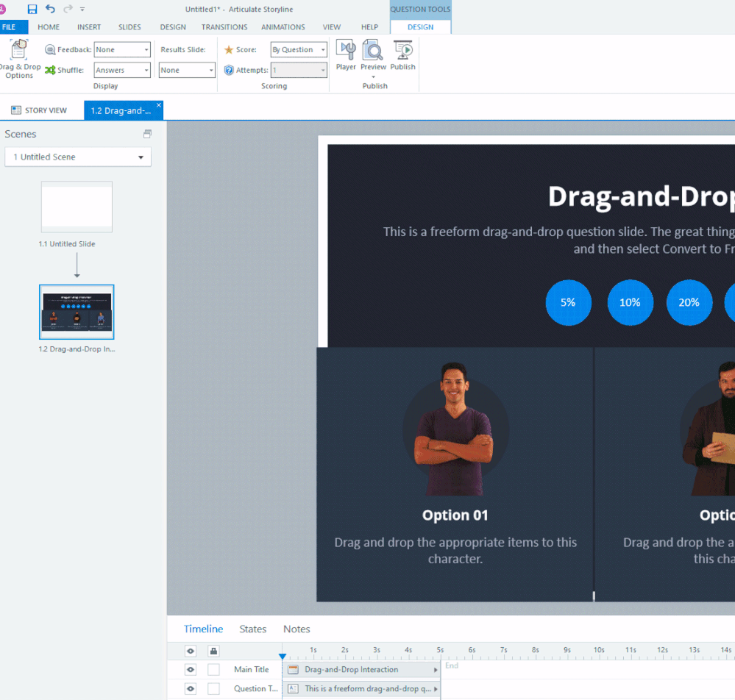Open the Feedback dropdown

122,50
